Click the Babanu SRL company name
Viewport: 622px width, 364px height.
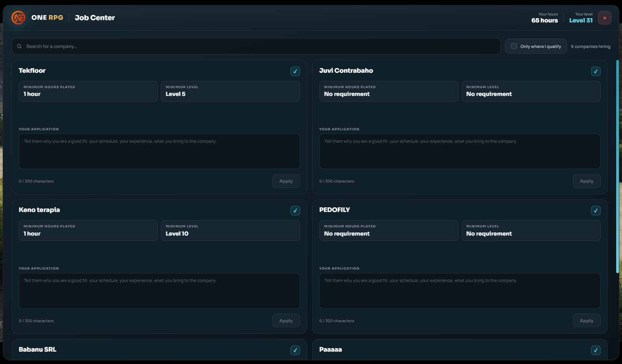click(38, 349)
